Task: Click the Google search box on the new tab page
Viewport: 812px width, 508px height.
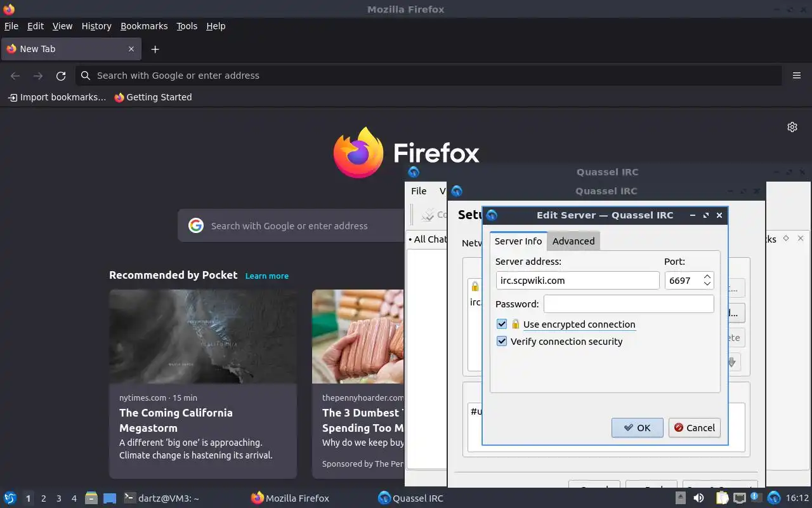Action: (x=291, y=225)
